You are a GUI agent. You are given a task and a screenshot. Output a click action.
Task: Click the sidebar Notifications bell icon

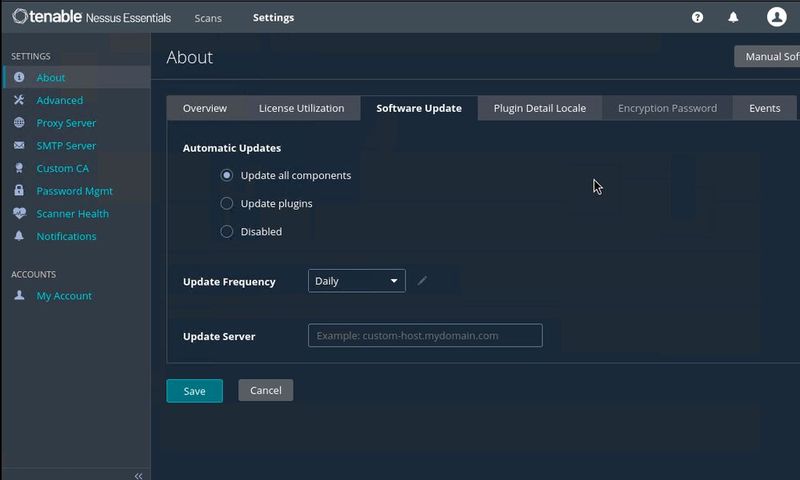[x=19, y=236]
